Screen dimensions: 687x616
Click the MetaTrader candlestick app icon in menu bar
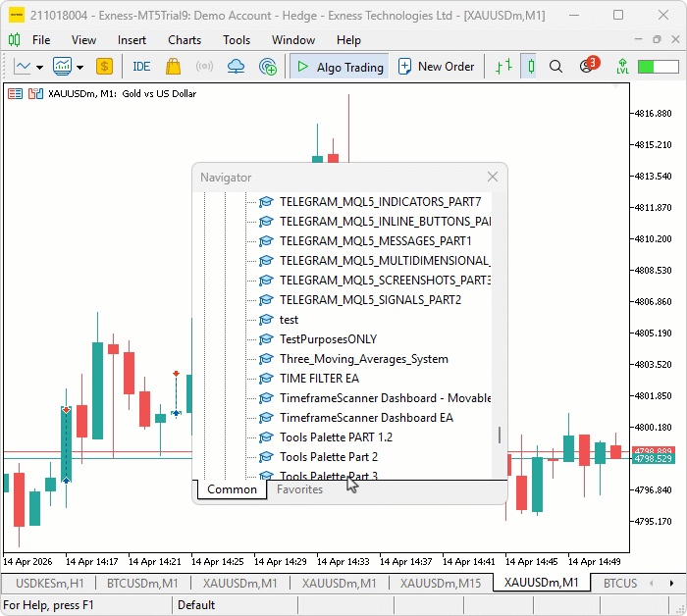[14, 40]
